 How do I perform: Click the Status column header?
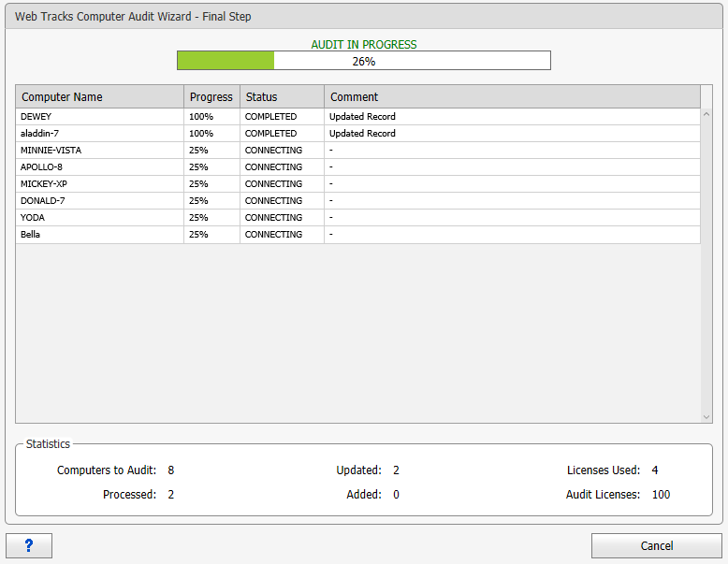282,96
